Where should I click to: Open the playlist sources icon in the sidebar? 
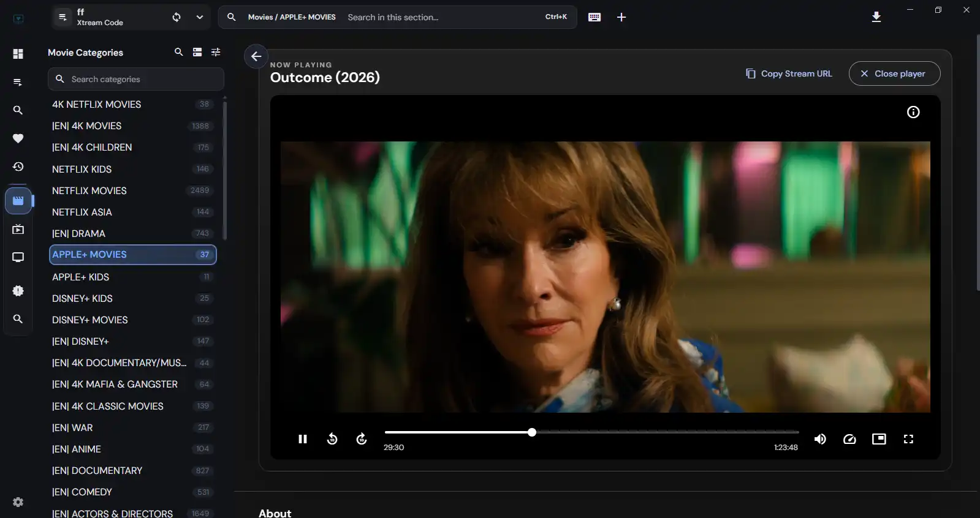[18, 82]
